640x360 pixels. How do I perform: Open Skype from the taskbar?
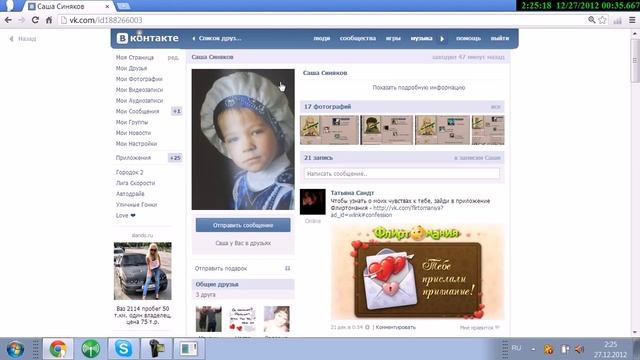coord(123,349)
